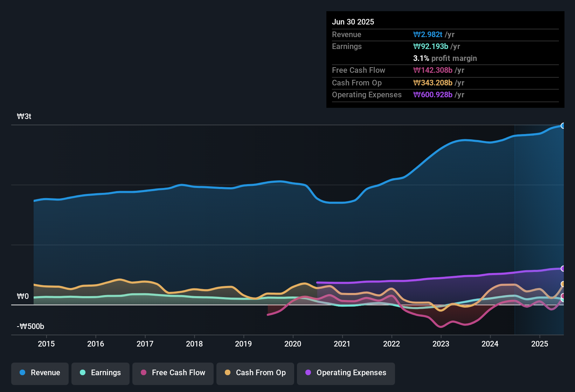575x392 pixels.
Task: Select the 2015 year label
Action: [x=46, y=344]
